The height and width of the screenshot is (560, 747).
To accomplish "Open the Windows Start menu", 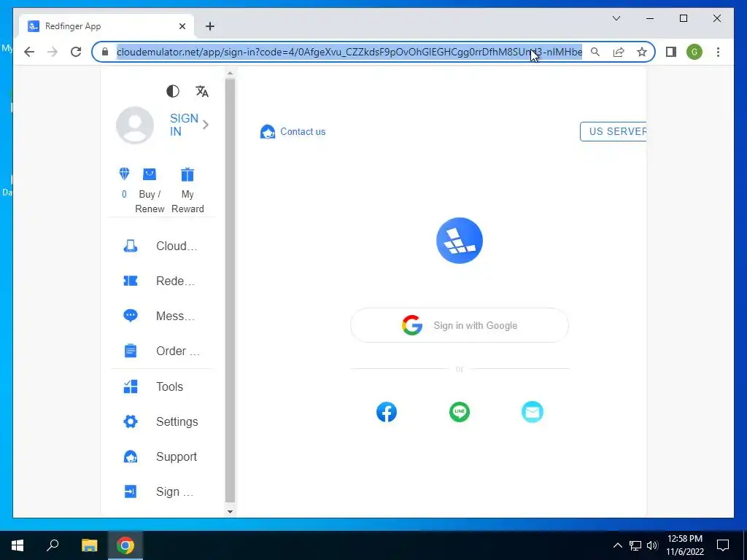I will 18,545.
